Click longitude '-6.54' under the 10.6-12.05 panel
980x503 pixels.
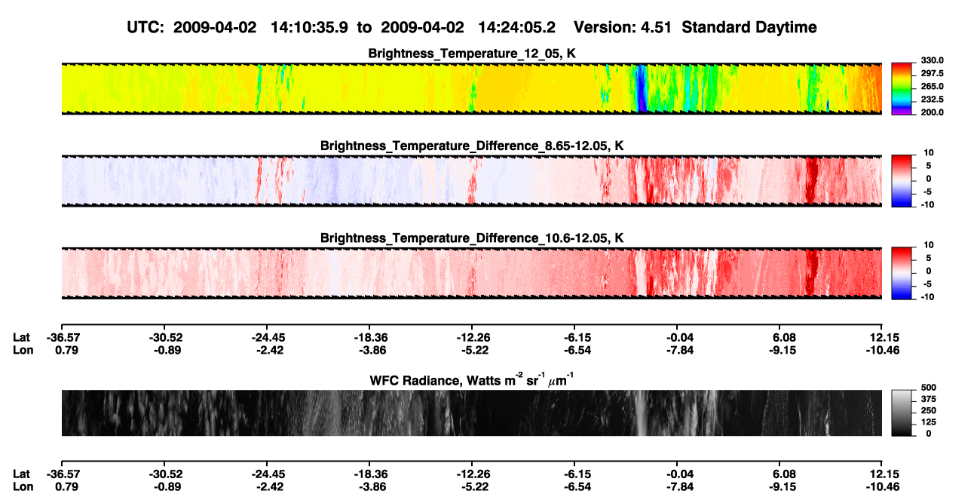point(574,350)
